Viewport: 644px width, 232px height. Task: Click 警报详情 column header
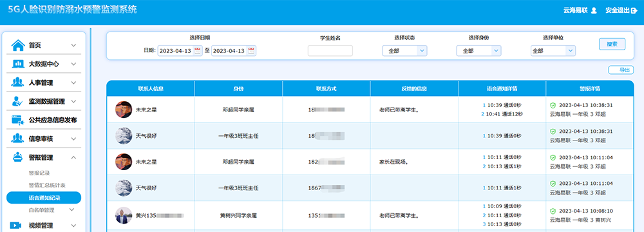[x=589, y=88]
